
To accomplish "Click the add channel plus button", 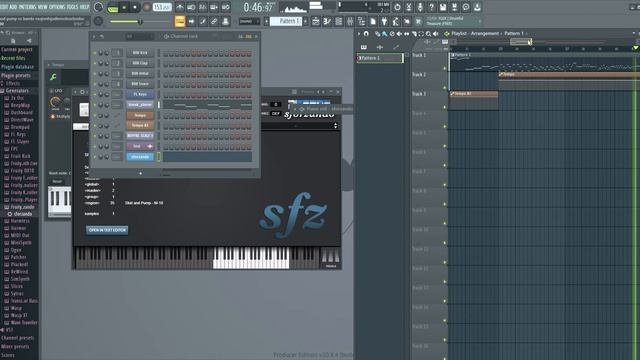I will click(x=140, y=173).
